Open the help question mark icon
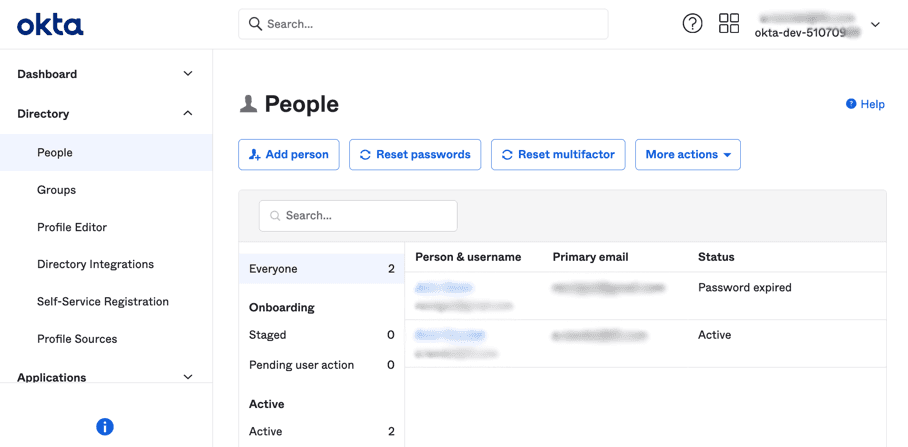 (692, 24)
